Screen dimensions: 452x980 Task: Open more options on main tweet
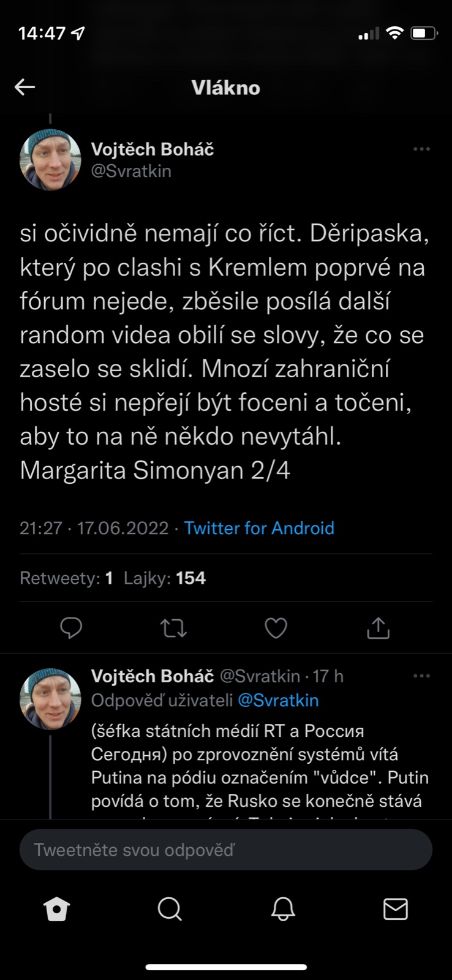(421, 149)
